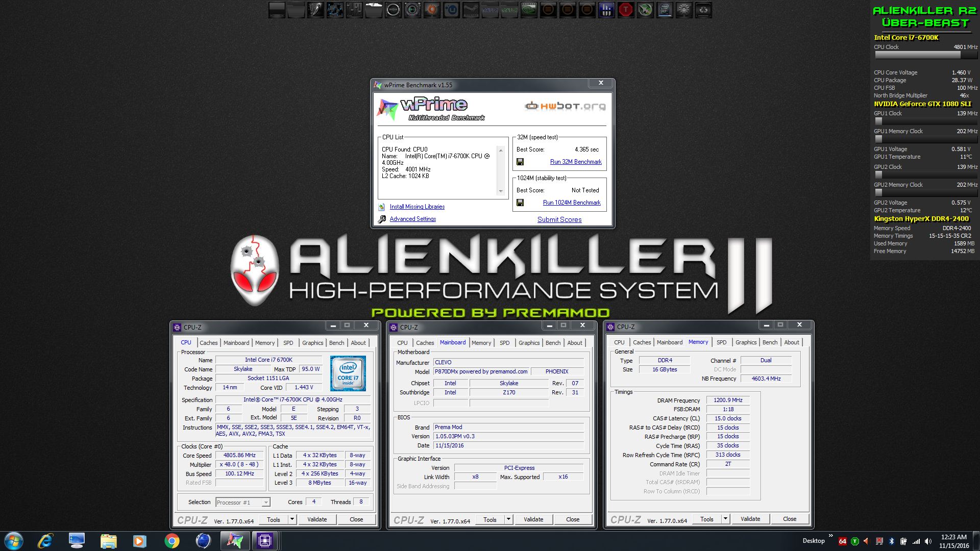Viewport: 980px width, 551px height.
Task: Open the Windows Start menu
Action: coord(14,541)
